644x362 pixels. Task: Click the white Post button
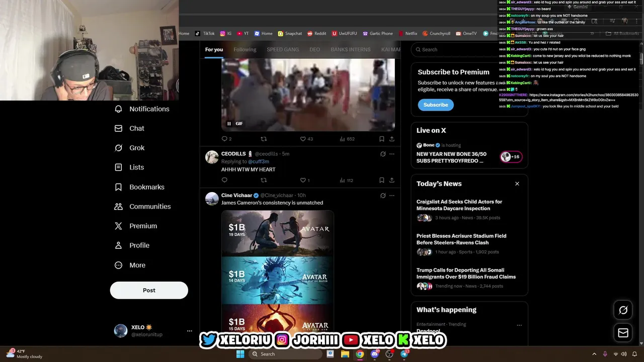[149, 290]
